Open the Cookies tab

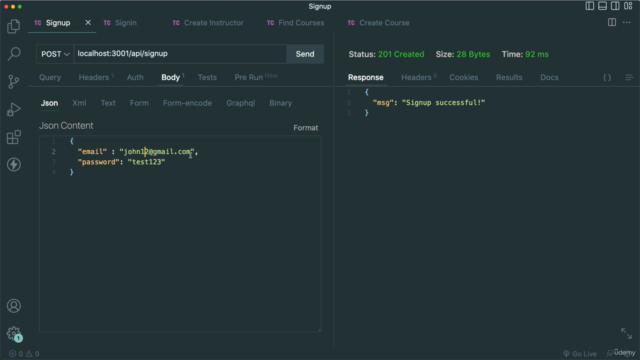point(464,78)
